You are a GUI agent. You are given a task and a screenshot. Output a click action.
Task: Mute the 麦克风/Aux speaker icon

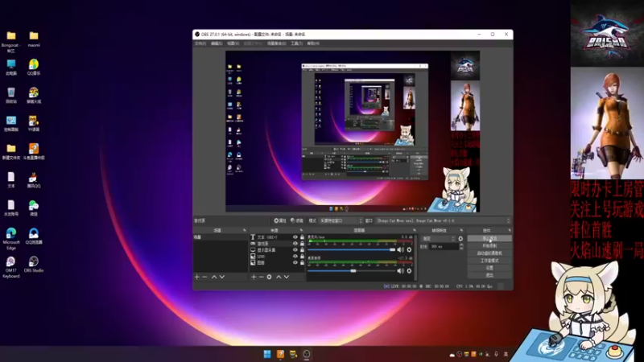[x=400, y=249]
